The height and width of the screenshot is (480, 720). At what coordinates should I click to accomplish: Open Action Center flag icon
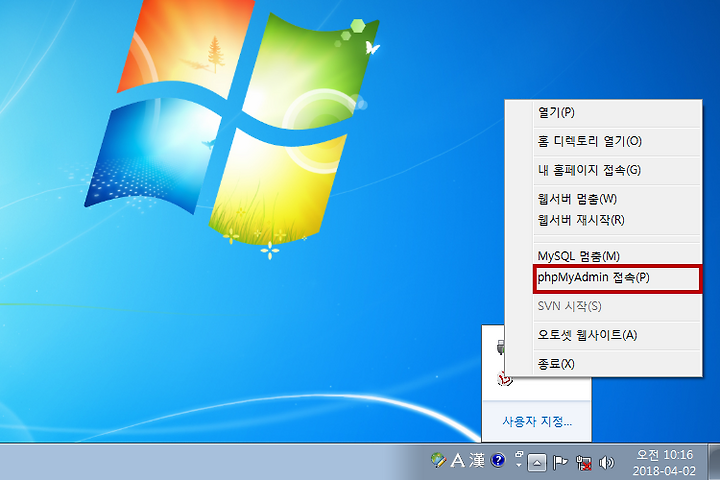point(560,463)
